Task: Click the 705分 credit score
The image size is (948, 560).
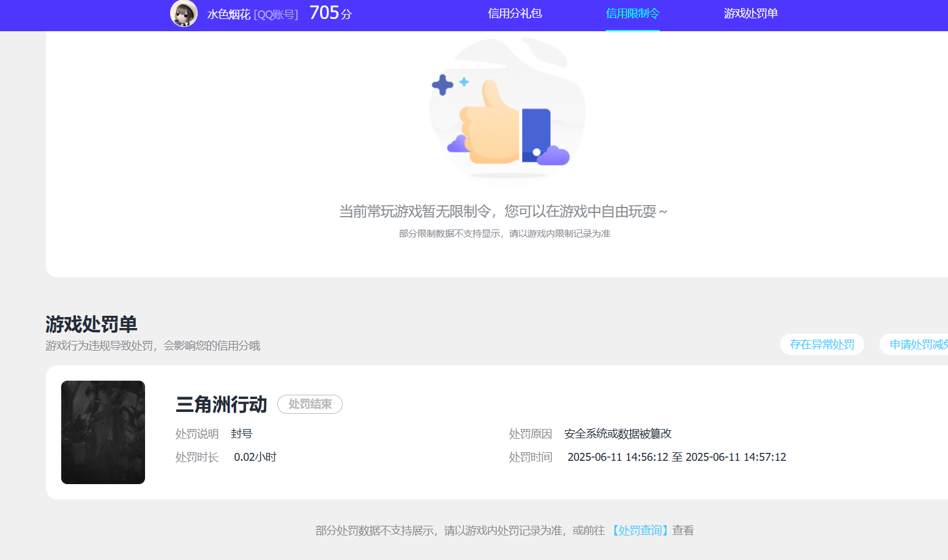Action: tap(330, 13)
